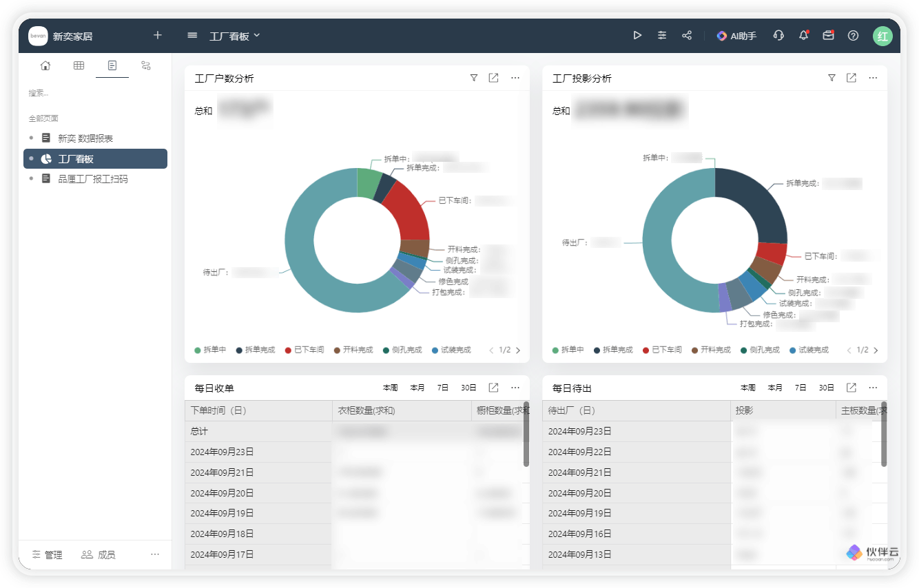Select 30日 filter on 每日收单

[x=468, y=388]
